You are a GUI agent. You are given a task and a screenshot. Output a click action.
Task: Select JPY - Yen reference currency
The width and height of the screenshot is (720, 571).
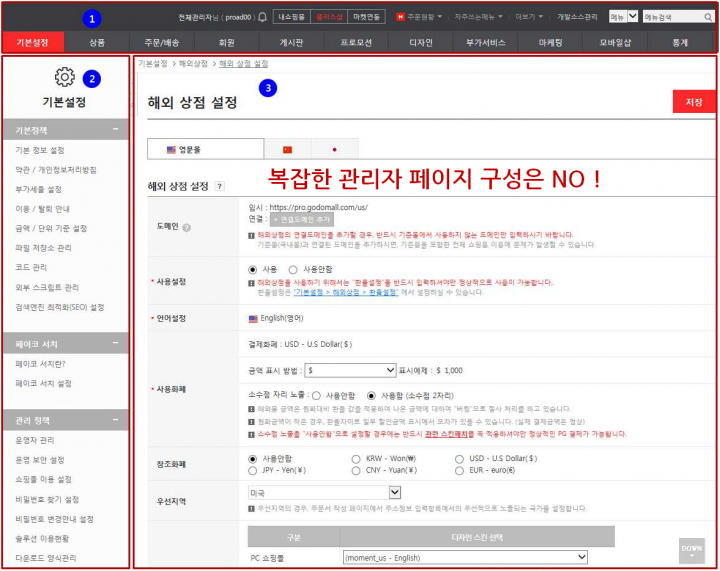[x=252, y=470]
